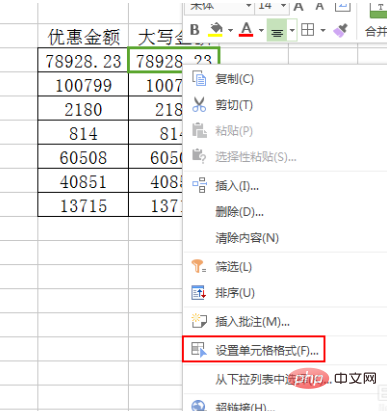Select cell containing 60508
The width and height of the screenshot is (387, 411).
click(x=83, y=157)
